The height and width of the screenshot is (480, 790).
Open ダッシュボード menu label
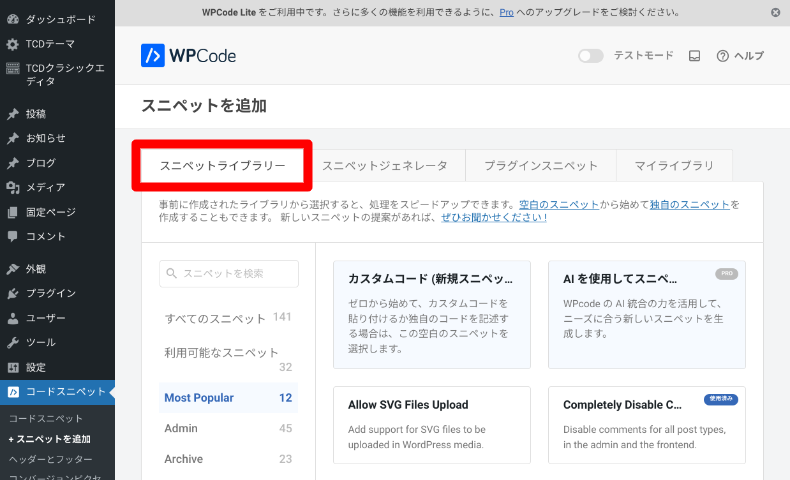click(x=61, y=20)
